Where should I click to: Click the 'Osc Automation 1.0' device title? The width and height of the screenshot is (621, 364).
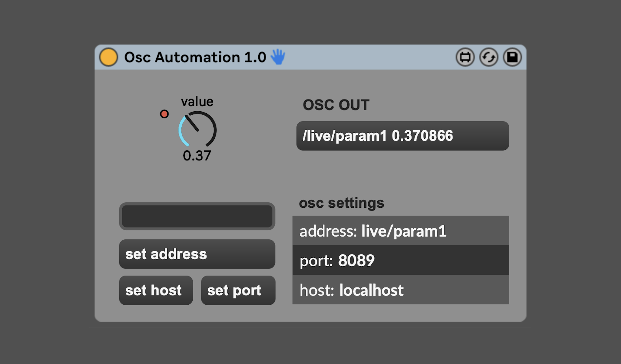[195, 57]
